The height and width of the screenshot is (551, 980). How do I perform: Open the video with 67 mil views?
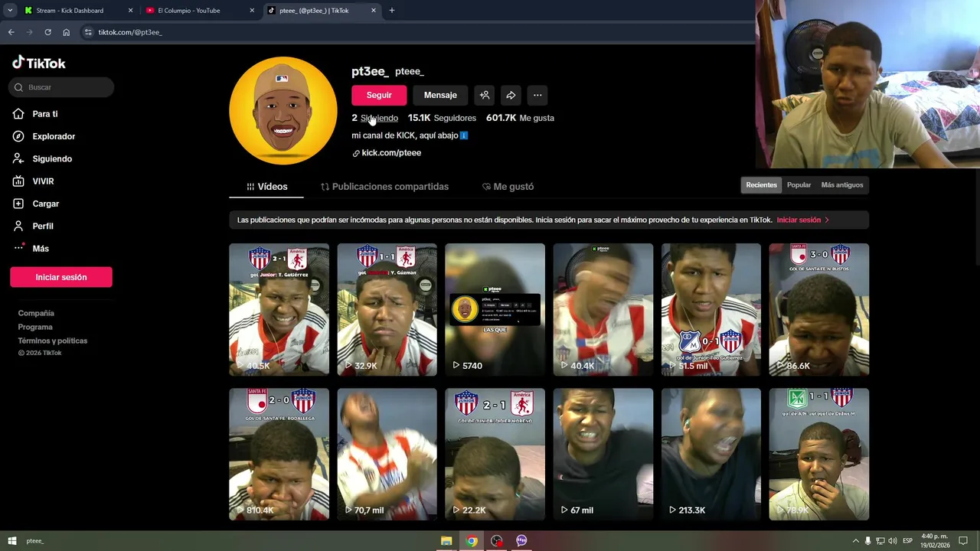click(x=603, y=454)
